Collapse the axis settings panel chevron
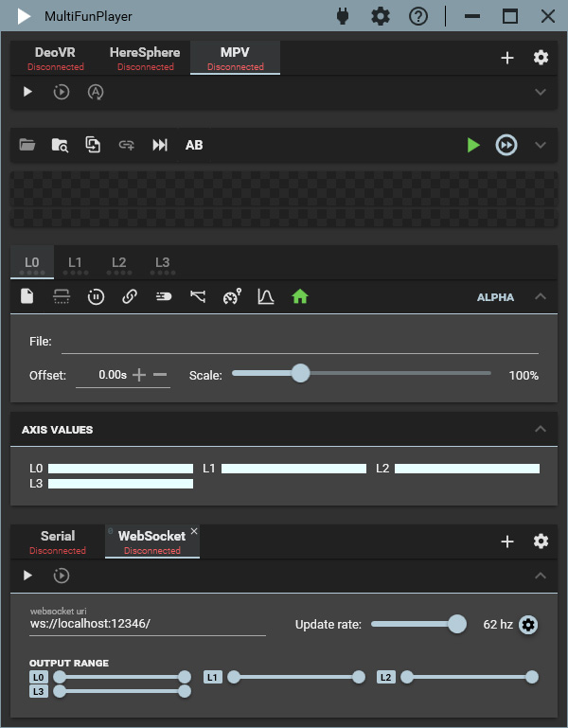This screenshot has width=568, height=728. (541, 296)
